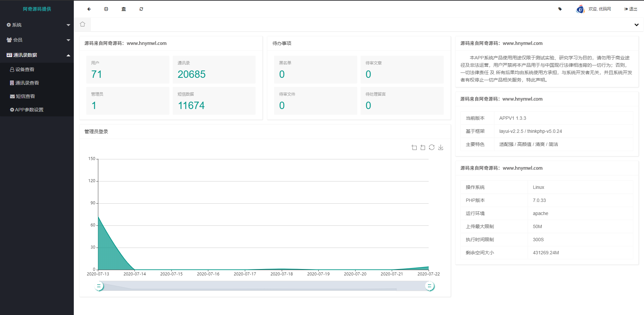Screen dimensions: 644x315
Task: Click the bank/museum icon in the top toolbar
Action: [x=123, y=9]
